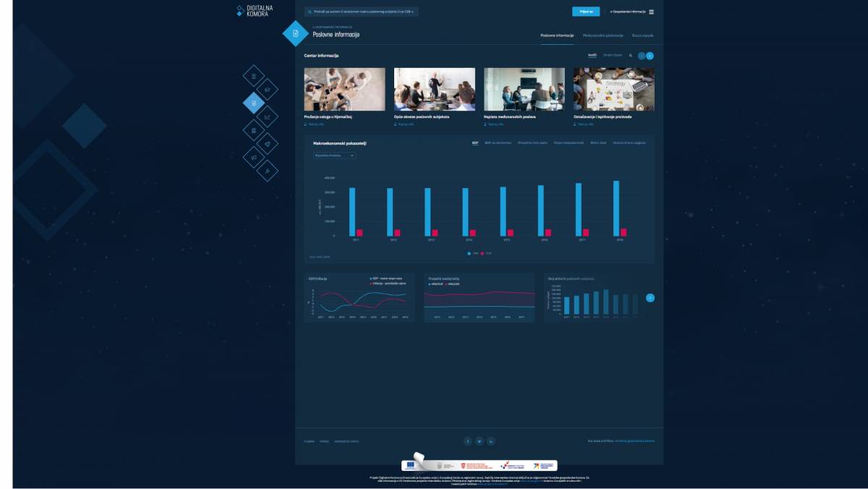Switch to the Burza zapada tab
Image resolution: width=868 pixels, height=489 pixels.
[642, 35]
